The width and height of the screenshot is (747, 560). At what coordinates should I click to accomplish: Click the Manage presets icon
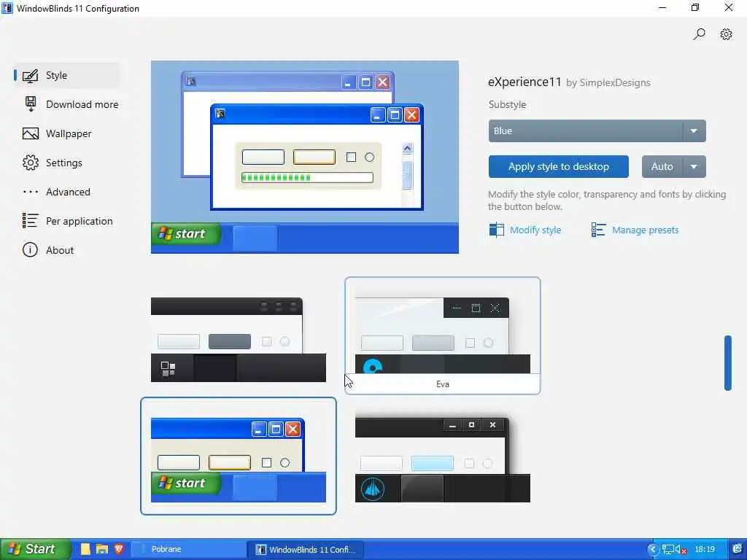(x=598, y=230)
